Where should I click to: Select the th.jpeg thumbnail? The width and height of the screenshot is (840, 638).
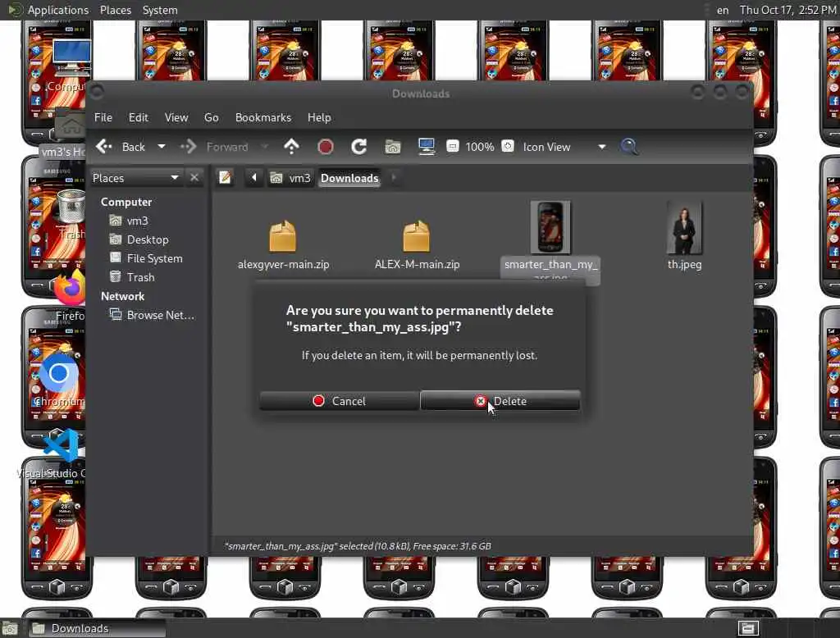[x=684, y=227]
